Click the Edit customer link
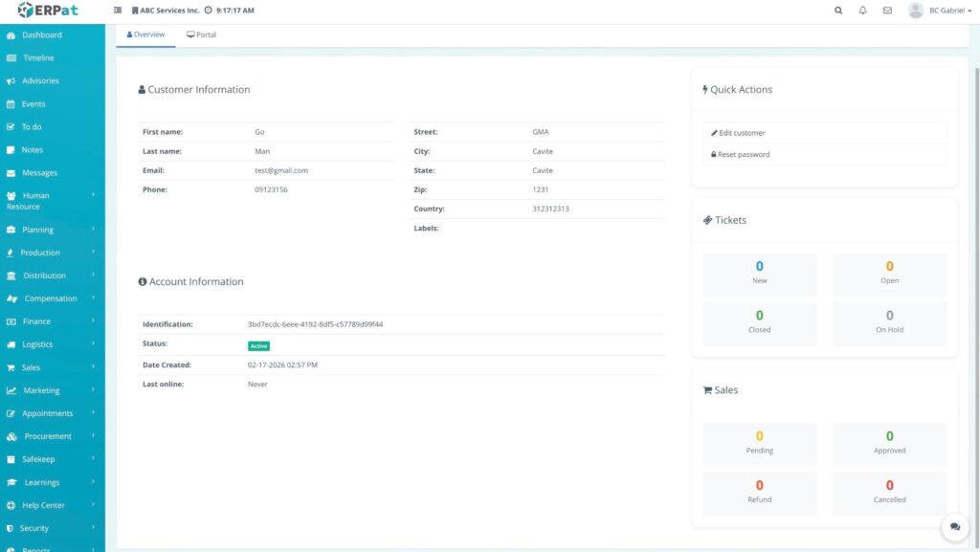Viewport: 980px width, 552px height. point(738,133)
